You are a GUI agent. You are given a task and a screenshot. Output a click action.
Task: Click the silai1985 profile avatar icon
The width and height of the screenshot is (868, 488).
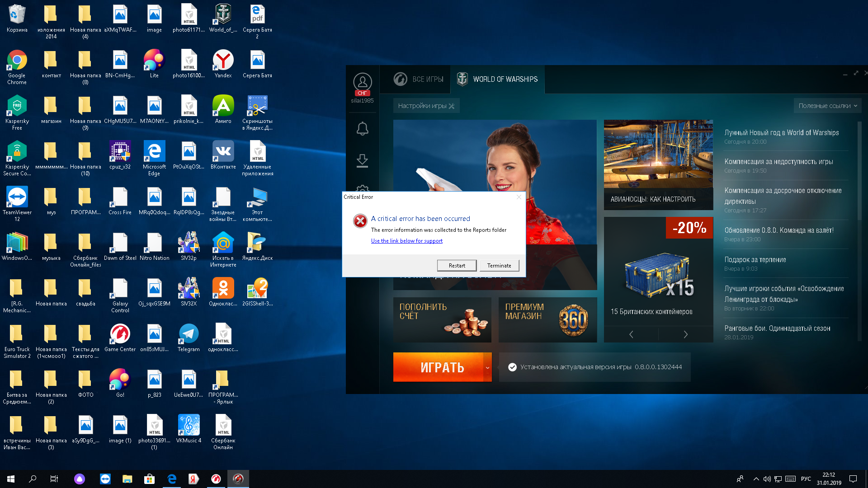click(x=362, y=82)
